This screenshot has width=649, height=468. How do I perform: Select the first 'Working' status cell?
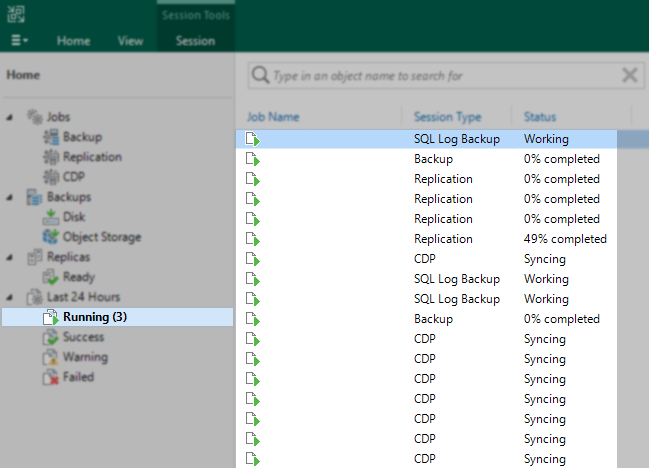coord(546,139)
